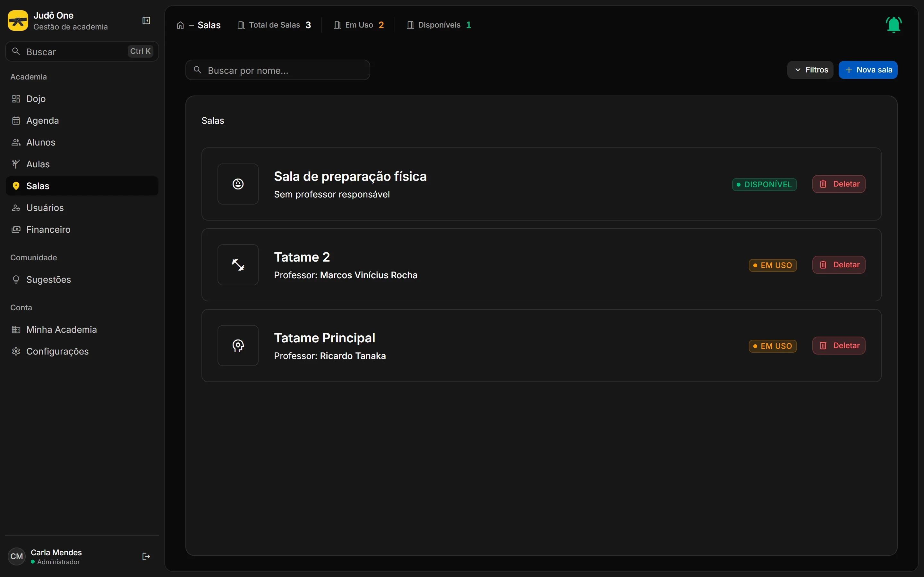Delete the Sala de preparação física room

click(839, 184)
